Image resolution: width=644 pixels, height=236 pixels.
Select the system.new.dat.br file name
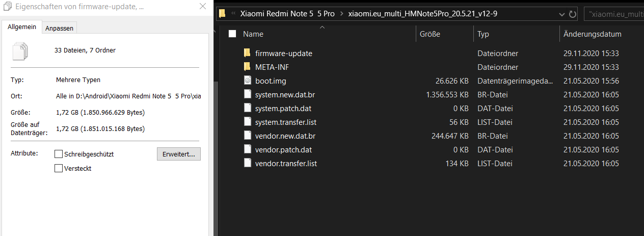(285, 94)
